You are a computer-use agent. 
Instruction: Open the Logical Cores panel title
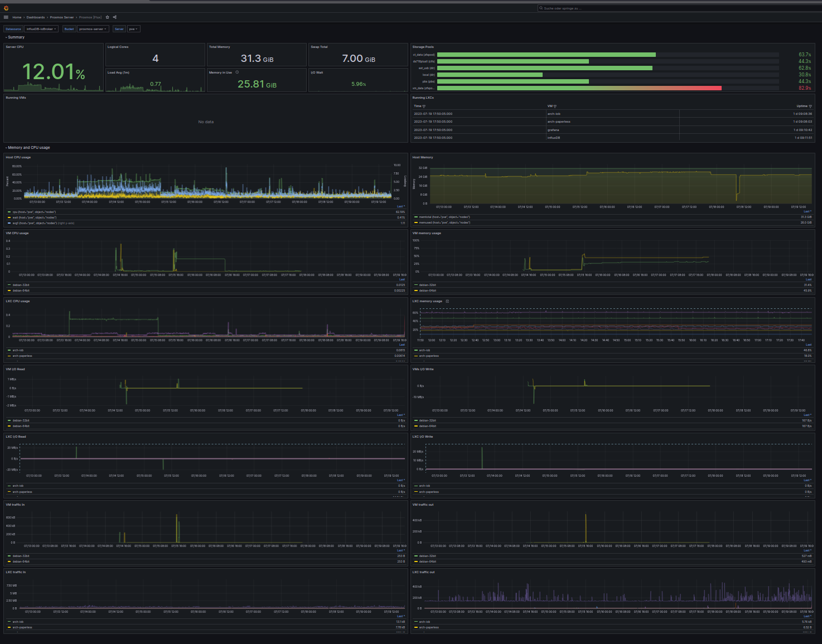pyautogui.click(x=118, y=47)
